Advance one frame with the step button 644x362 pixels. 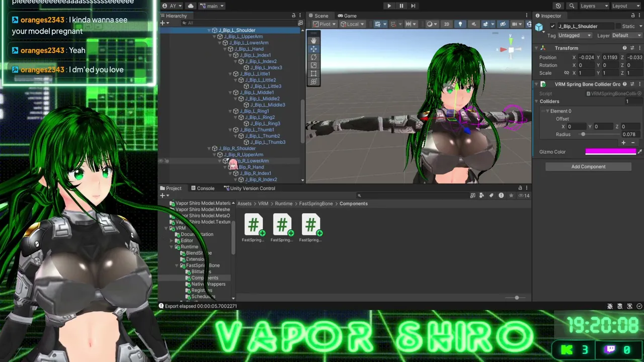(x=413, y=6)
